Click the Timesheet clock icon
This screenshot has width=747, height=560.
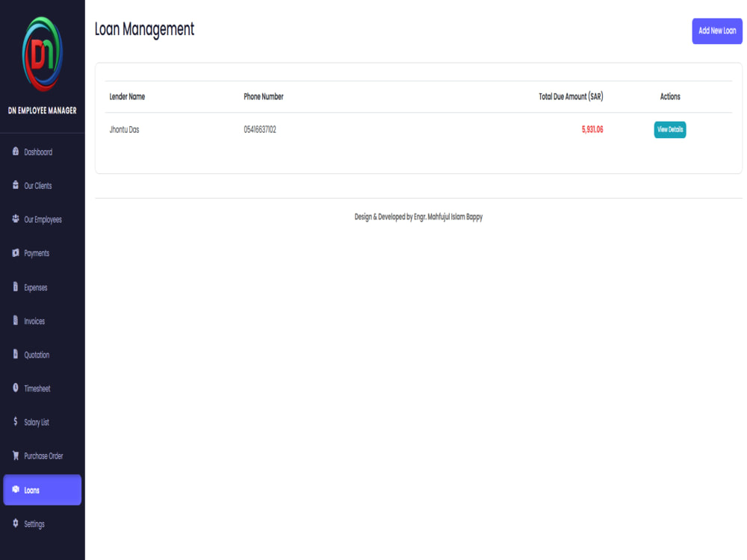point(15,388)
